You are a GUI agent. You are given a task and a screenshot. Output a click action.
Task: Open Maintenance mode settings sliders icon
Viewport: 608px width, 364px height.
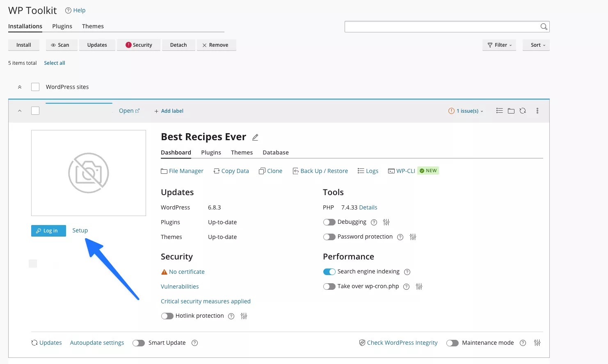tap(537, 343)
